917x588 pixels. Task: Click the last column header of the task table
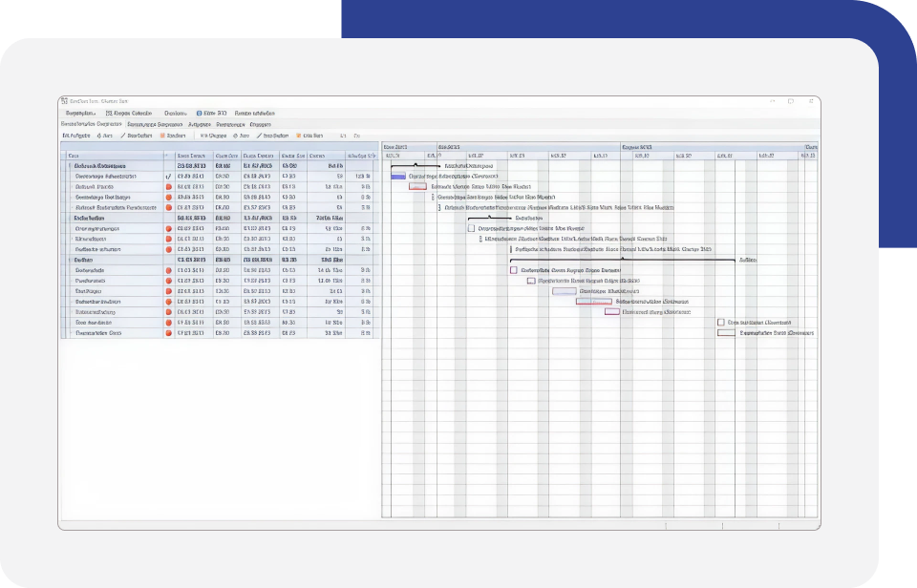[360, 156]
